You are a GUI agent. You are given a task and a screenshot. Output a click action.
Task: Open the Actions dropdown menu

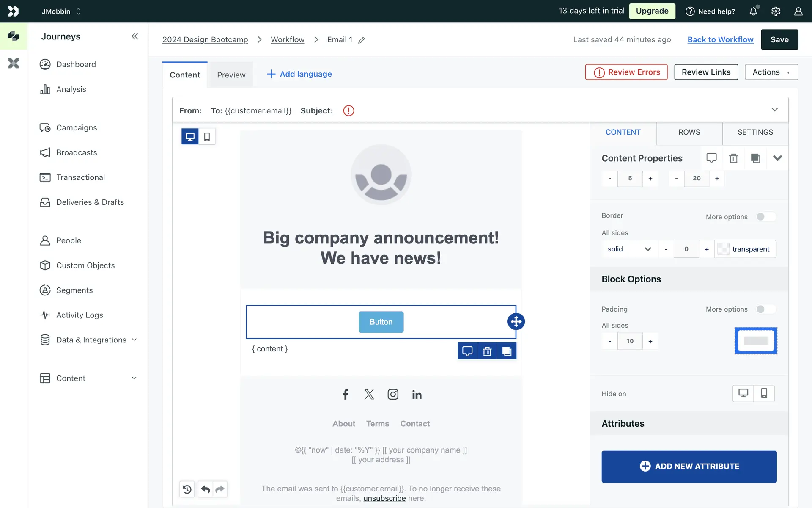click(771, 72)
